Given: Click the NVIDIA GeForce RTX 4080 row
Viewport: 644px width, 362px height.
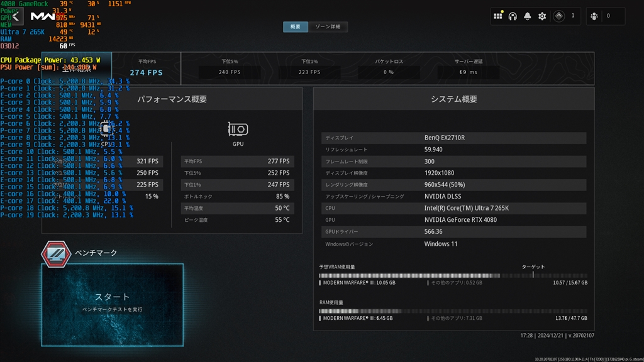Looking at the screenshot, I should 454,220.
